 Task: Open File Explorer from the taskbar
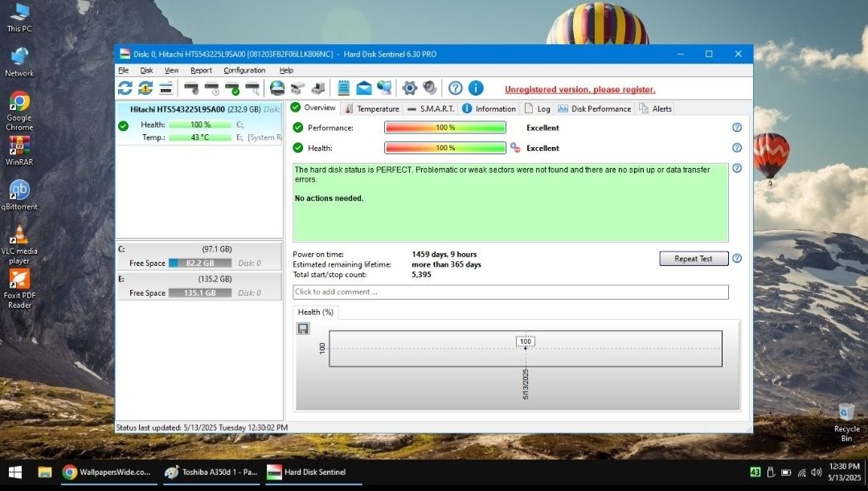click(x=45, y=473)
